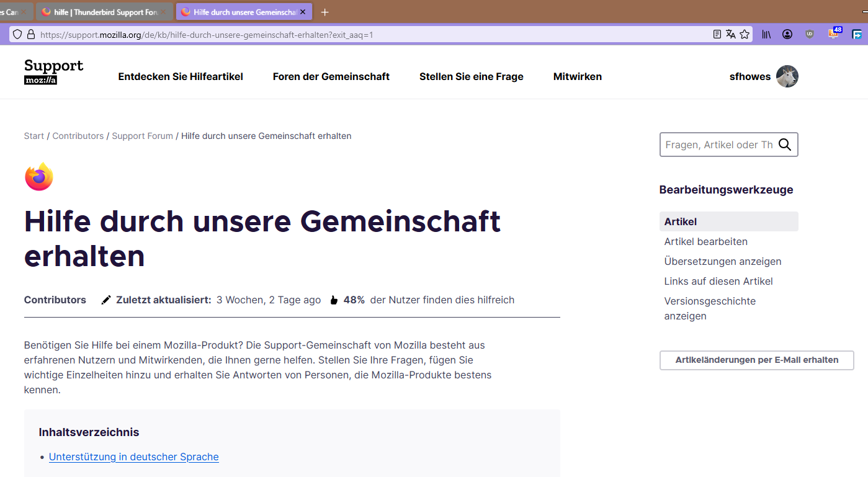
Task: Click the Bearbeitungswerkzeuge heading
Action: 727,190
